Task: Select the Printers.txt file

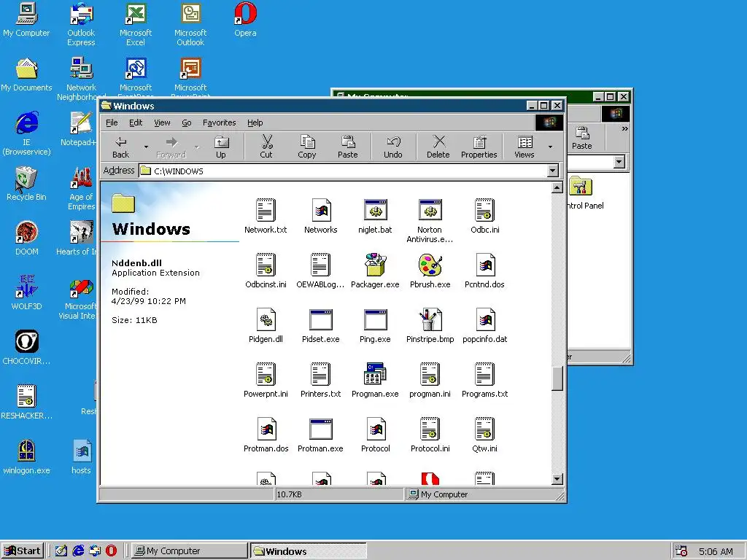Action: [x=321, y=380]
